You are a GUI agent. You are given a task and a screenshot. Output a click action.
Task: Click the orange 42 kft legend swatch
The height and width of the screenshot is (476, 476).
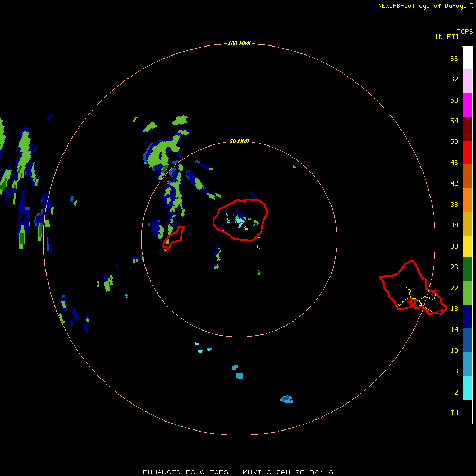pos(467,200)
